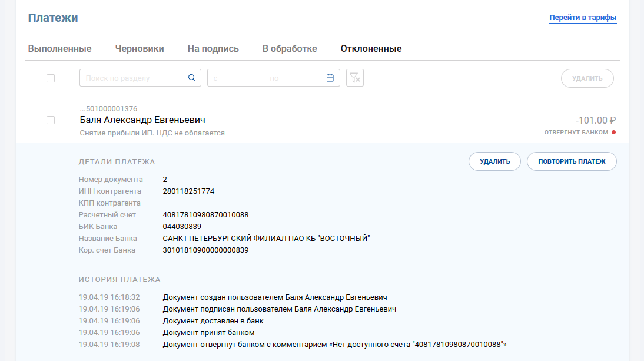Screen dimensions: 644x361
Task: Focus the Поиск по разделу search field
Action: [132, 78]
